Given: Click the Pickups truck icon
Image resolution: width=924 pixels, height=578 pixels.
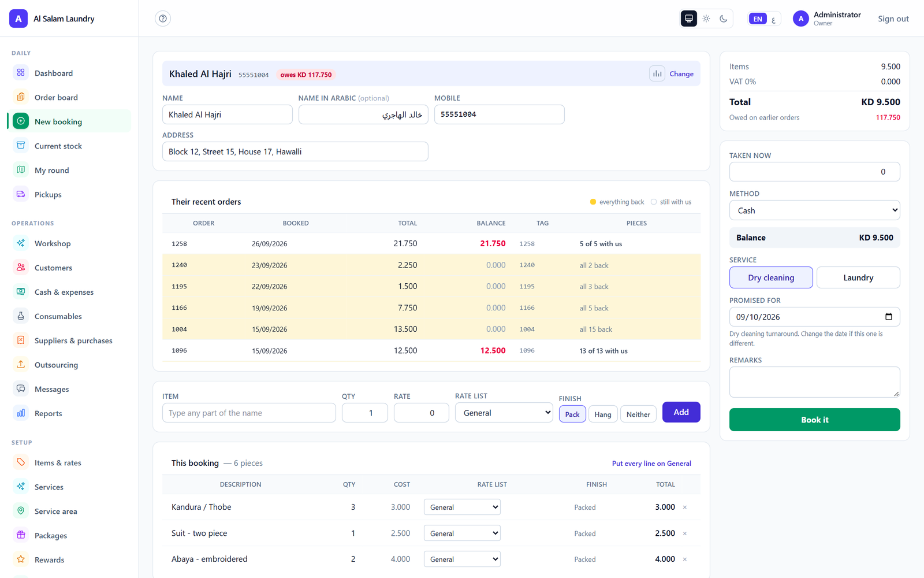Looking at the screenshot, I should 21,194.
